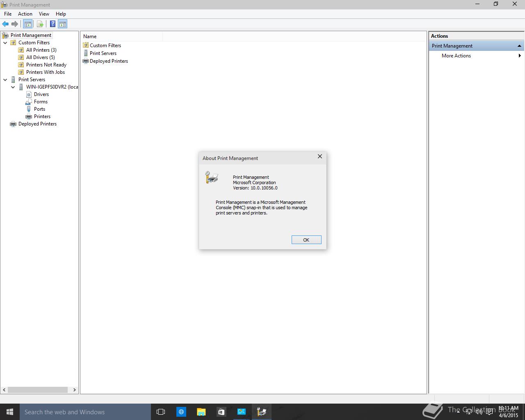Screen dimensions: 525x420
Task: Open the View menu
Action: [x=44, y=14]
